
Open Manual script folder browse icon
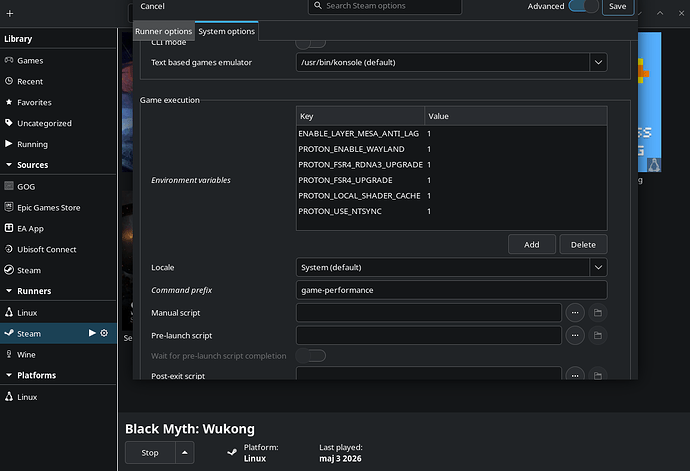598,313
